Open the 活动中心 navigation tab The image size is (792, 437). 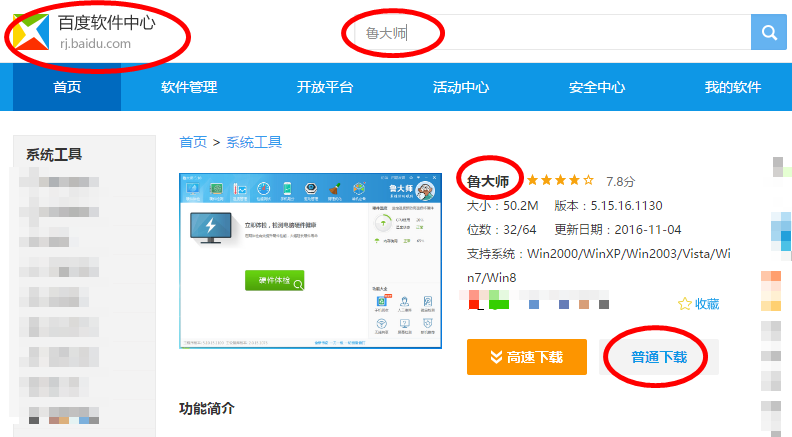[x=461, y=87]
